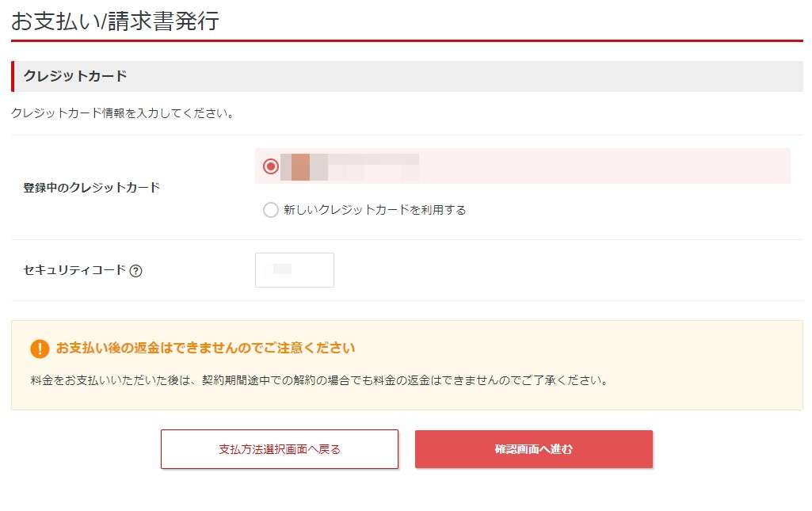The width and height of the screenshot is (812, 511).
Task: Click 支払方法選択画面へ戻る button
Action: coord(280,449)
